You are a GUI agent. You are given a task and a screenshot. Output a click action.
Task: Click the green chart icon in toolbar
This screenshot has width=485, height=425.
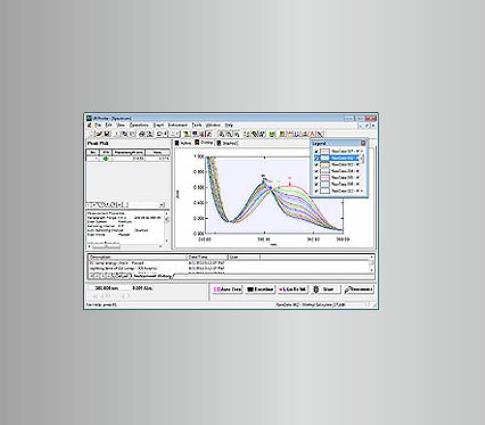(272, 134)
